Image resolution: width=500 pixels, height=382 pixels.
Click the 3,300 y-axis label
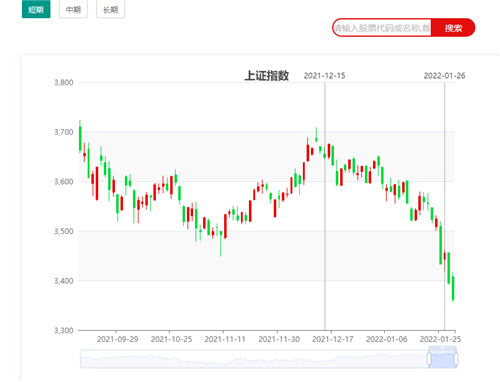click(x=64, y=330)
